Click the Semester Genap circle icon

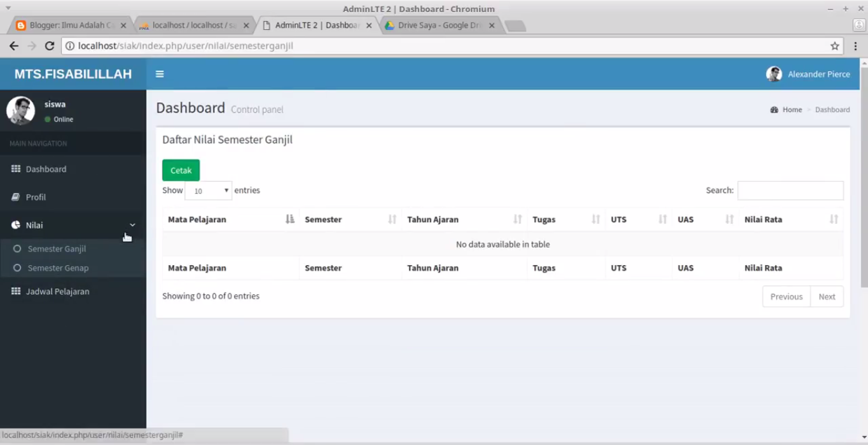pyautogui.click(x=17, y=268)
